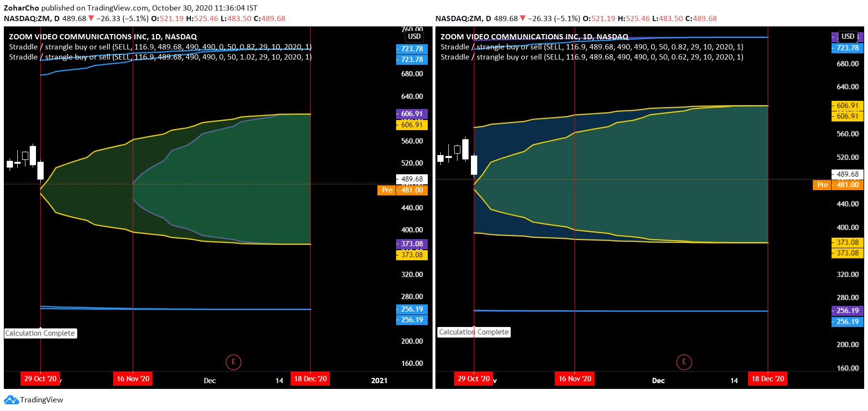Click the purple 256.19 price label, right chart
The width and height of the screenshot is (868, 411).
coord(847,311)
